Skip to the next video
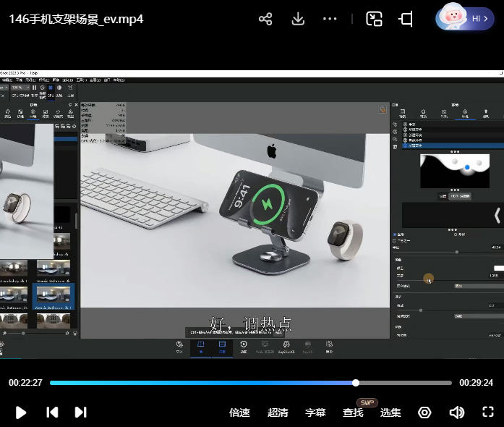Screen dimensions: 504x427 click(x=81, y=412)
